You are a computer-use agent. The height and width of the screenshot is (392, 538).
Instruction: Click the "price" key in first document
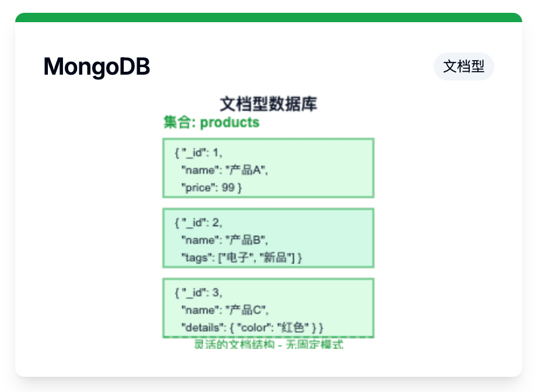tap(198, 188)
